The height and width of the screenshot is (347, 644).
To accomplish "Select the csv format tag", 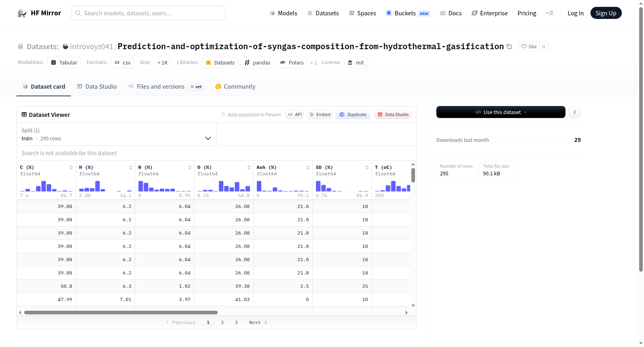I will pos(122,62).
